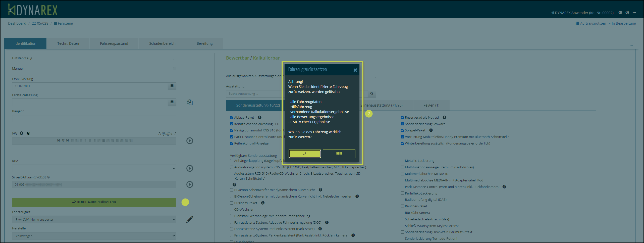Click the info icon next to Ablage-Paket
644x243 pixels.
[x=260, y=117]
